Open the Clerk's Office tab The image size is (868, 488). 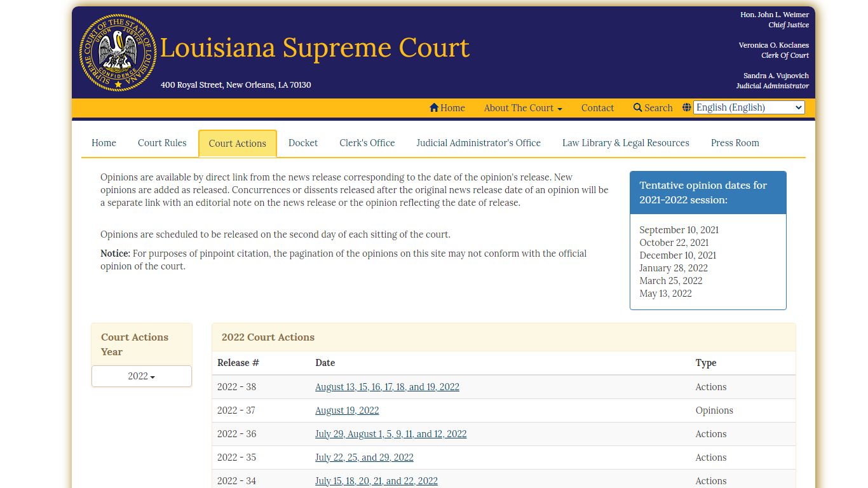click(367, 143)
